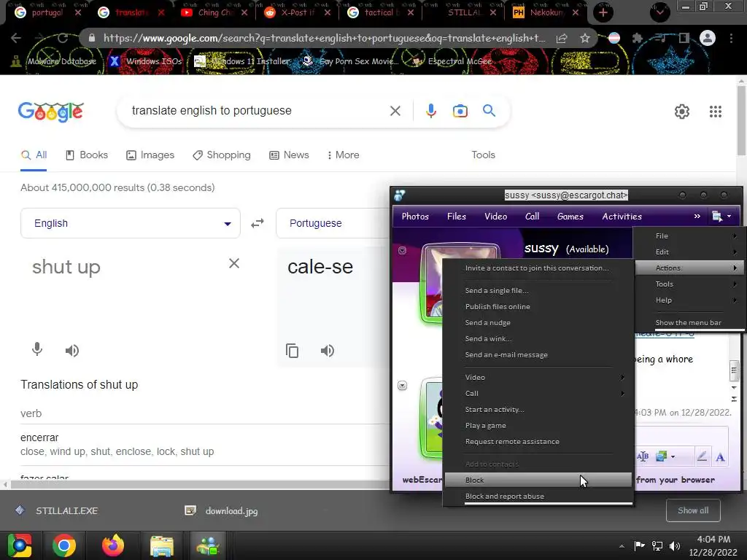Open Chrome side panel icon
747x560 pixels.
pos(684,38)
